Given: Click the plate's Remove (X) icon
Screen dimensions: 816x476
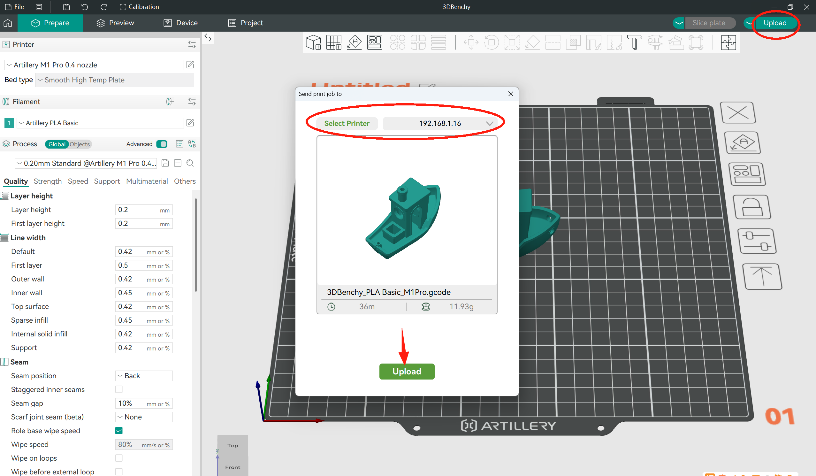Looking at the screenshot, I should point(738,112).
